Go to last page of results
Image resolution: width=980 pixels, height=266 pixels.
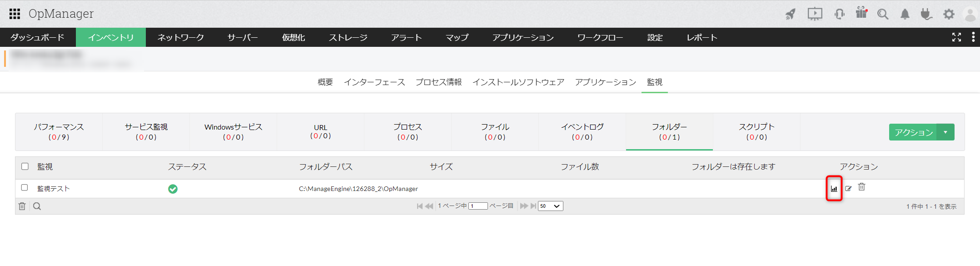(x=533, y=206)
